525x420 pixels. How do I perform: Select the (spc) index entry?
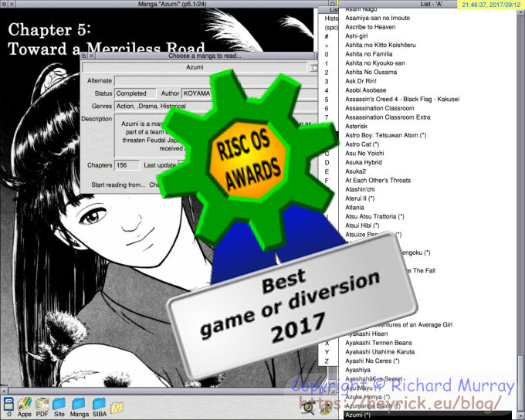pos(331,27)
